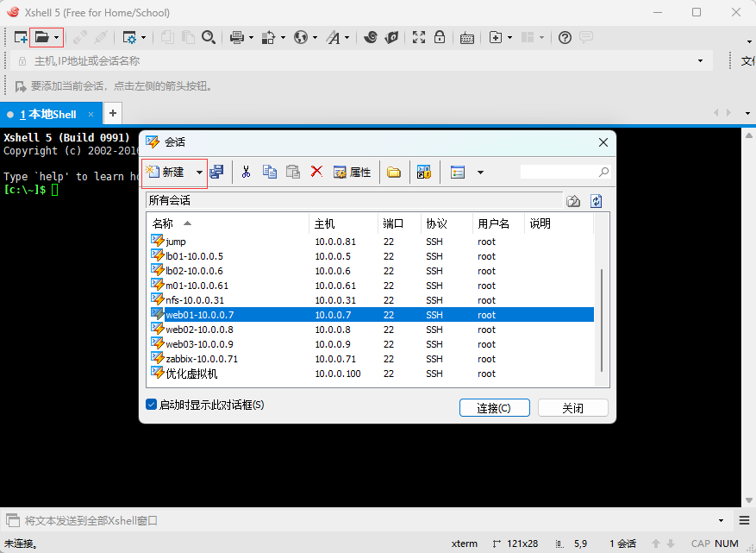The image size is (756, 553).
Task: Click the host address input field
Action: click(x=361, y=60)
